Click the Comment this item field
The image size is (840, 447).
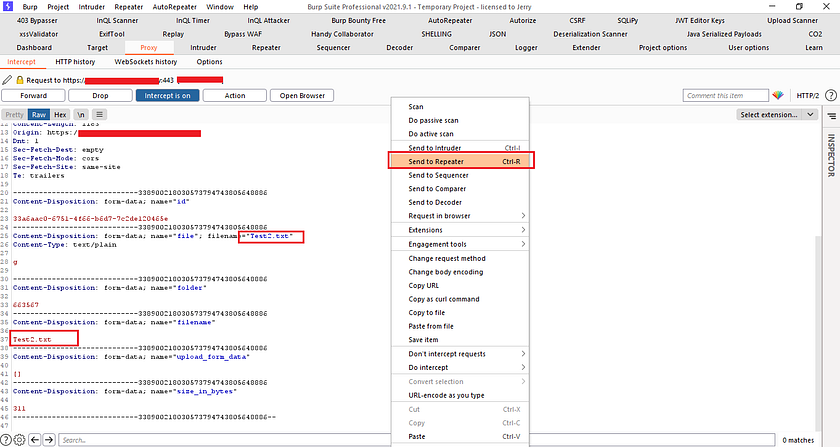click(725, 95)
